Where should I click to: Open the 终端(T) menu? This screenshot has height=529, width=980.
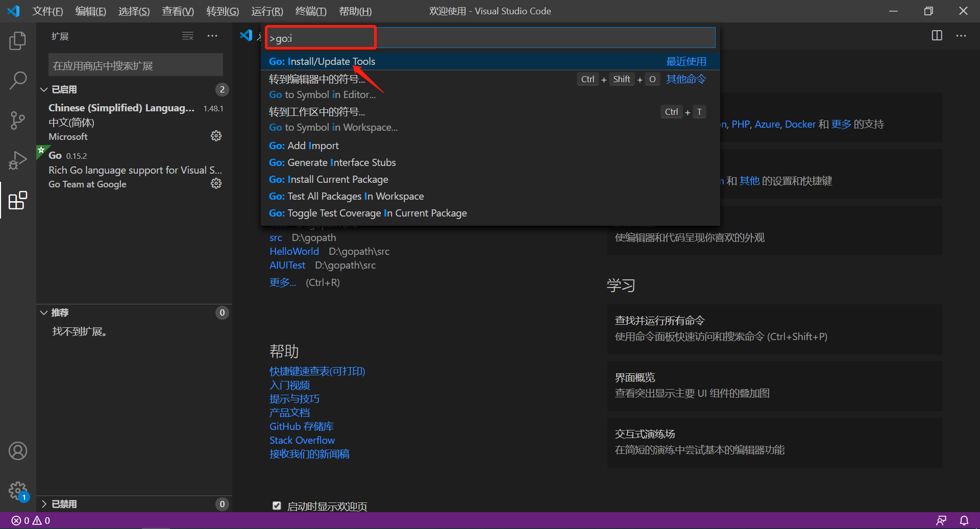[311, 11]
